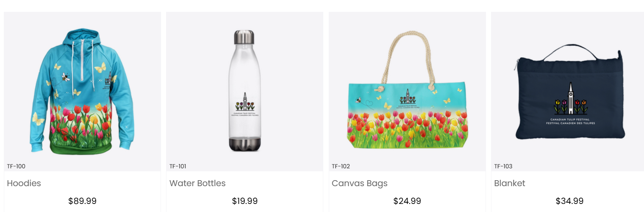Select the TF-101 product code label

178,166
